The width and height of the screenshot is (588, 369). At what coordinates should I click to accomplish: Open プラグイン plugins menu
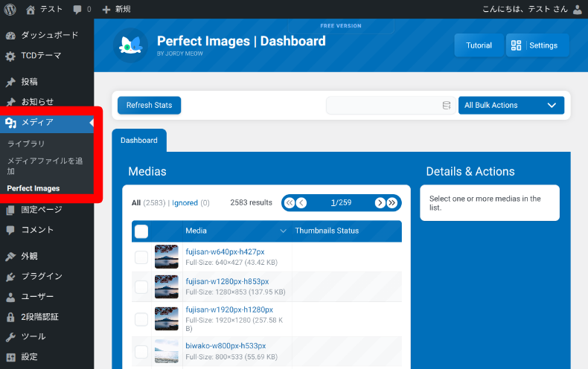(x=47, y=276)
